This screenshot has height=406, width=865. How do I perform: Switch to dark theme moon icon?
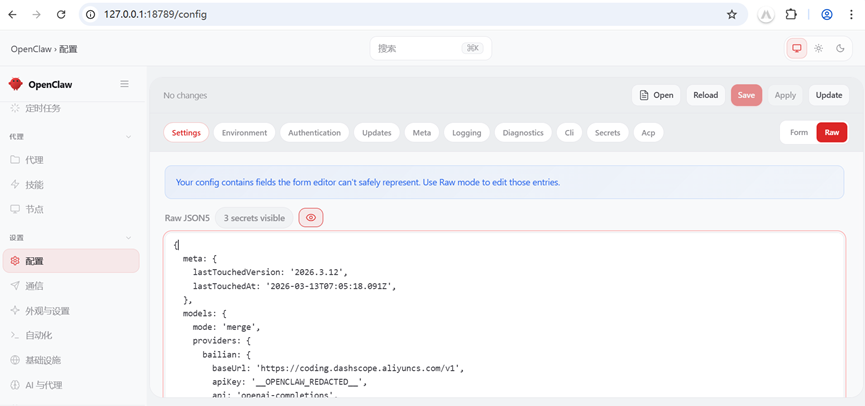pyautogui.click(x=840, y=49)
